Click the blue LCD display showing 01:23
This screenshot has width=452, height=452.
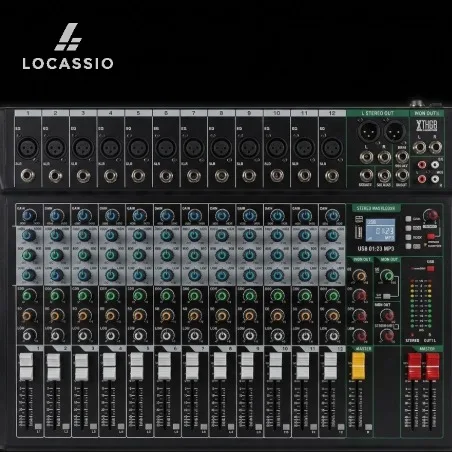click(381, 230)
